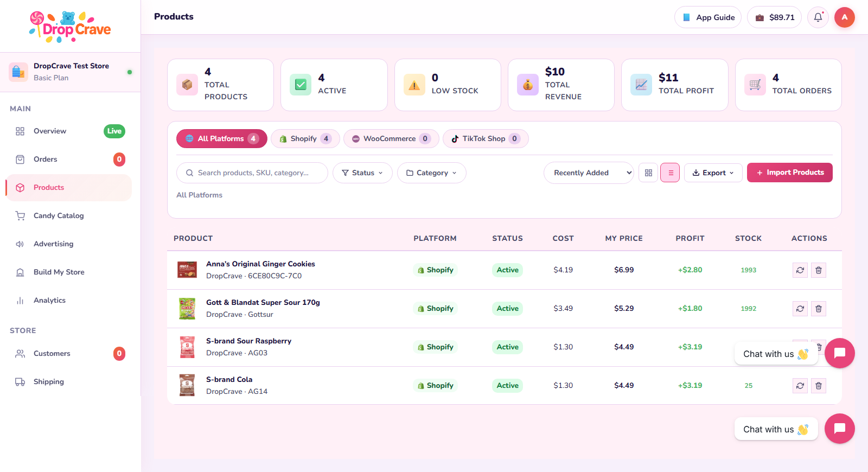Click the PRODUCT column header
Screen dimensions: 868x472
click(x=193, y=238)
